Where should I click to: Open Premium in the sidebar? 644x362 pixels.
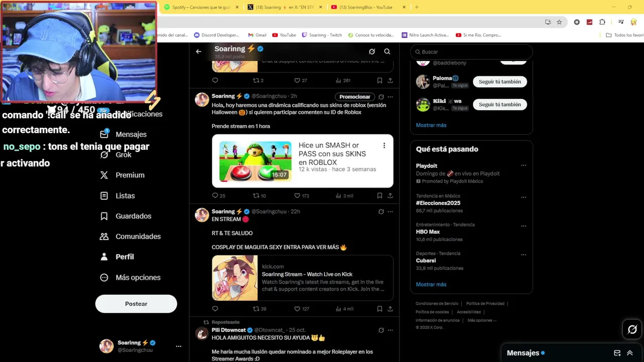[x=122, y=175]
